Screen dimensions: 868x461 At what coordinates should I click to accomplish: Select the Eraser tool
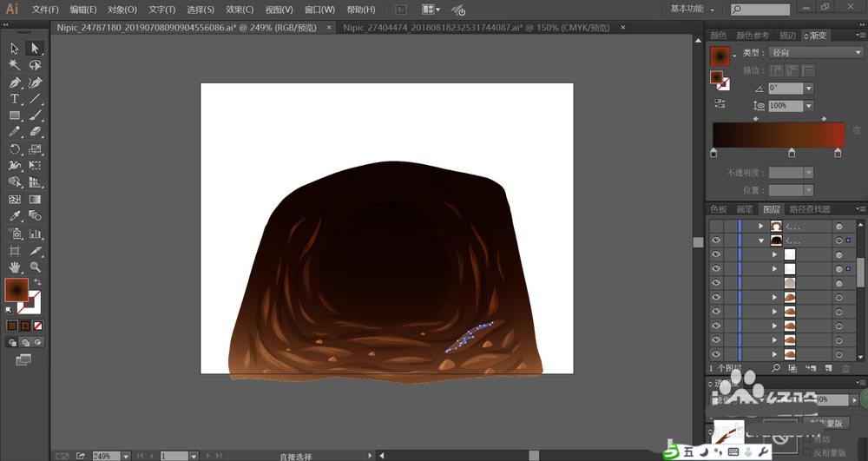(x=35, y=132)
